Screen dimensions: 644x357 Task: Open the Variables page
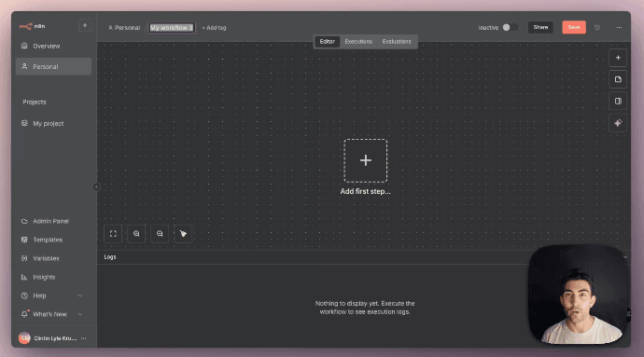53,258
